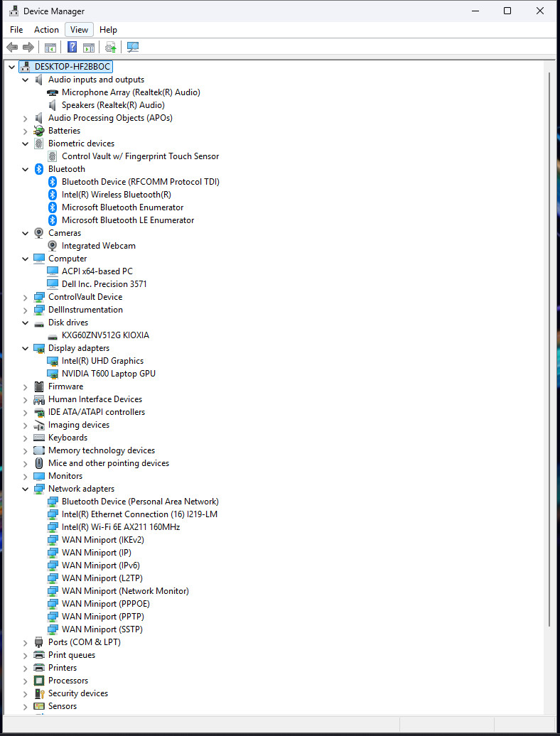The height and width of the screenshot is (736, 560).
Task: Click the Integrated Webcam device icon
Action: point(53,246)
